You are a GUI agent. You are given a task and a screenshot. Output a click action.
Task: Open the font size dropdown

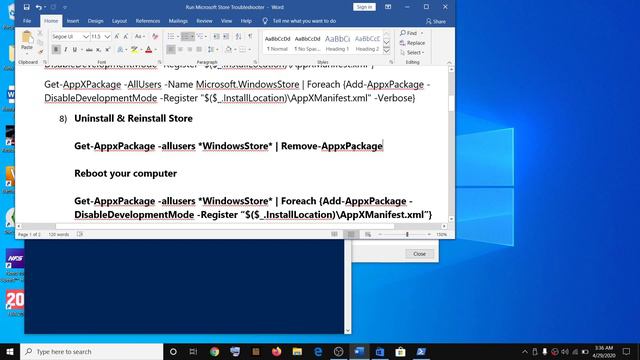[107, 36]
